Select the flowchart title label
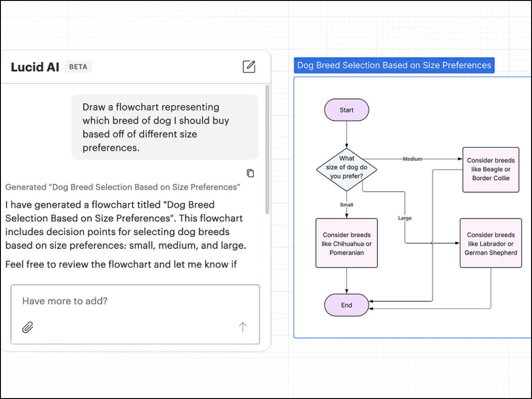The height and width of the screenshot is (399, 532). pyautogui.click(x=394, y=65)
